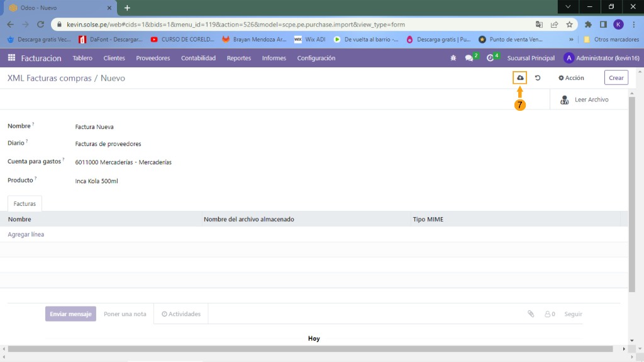Click the Crear button
This screenshot has height=362, width=644.
tap(616, 78)
